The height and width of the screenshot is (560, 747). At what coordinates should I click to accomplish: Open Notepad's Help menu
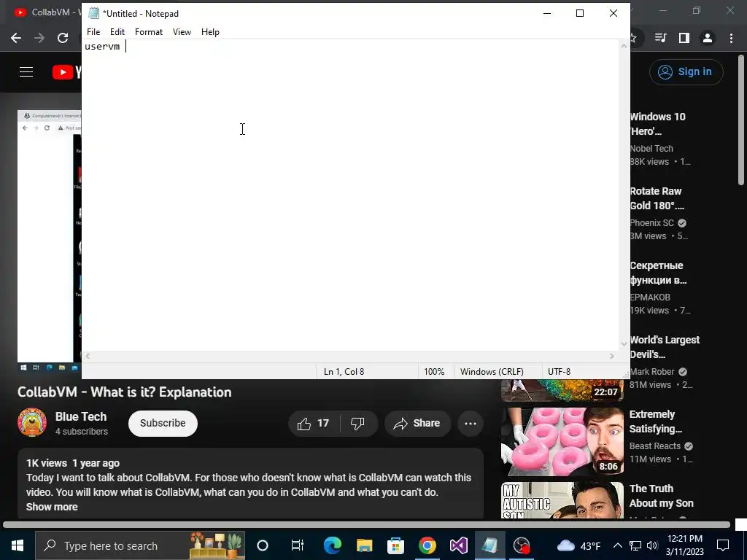(x=210, y=32)
